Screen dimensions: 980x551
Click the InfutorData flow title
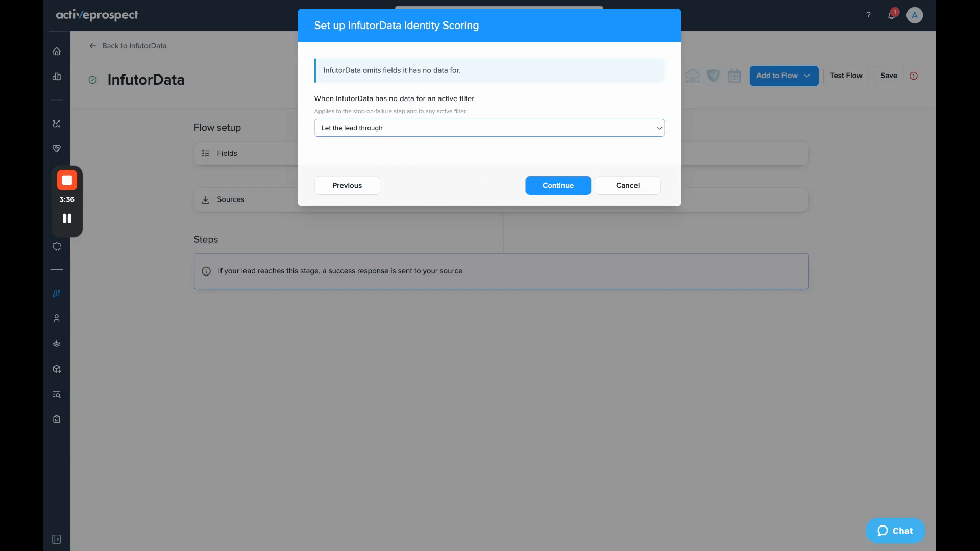[x=146, y=80]
